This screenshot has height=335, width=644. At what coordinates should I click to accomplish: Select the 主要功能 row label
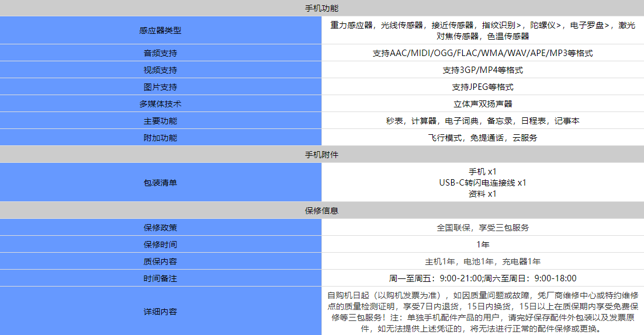point(160,121)
